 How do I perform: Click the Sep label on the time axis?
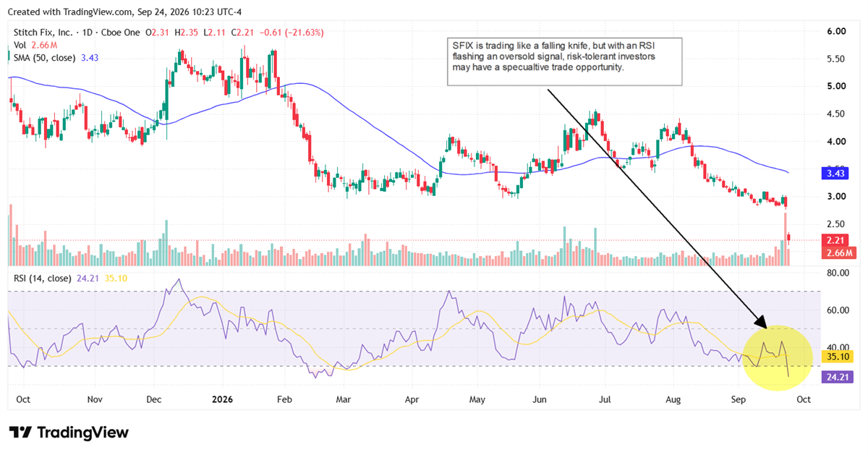click(739, 399)
